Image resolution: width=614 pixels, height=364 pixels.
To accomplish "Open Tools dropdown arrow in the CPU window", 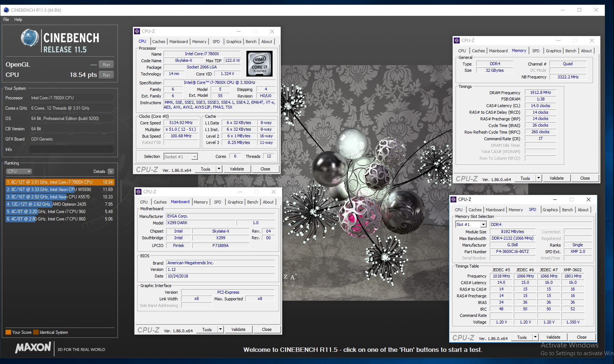I will (219, 169).
